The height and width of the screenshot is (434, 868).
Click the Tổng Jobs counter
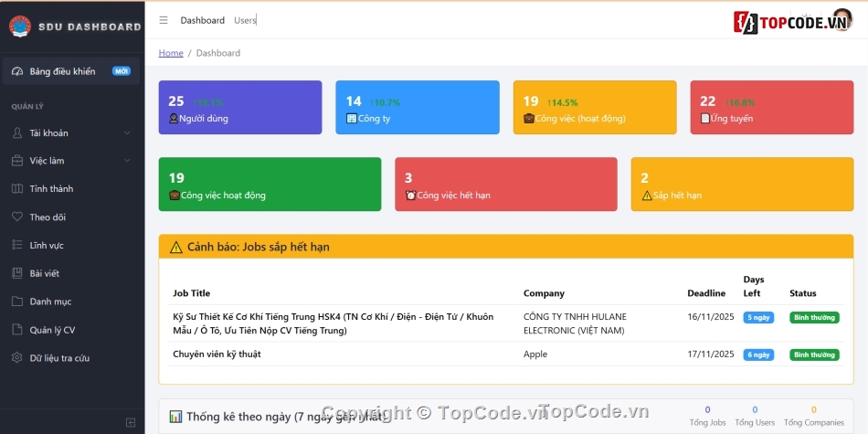pyautogui.click(x=707, y=417)
